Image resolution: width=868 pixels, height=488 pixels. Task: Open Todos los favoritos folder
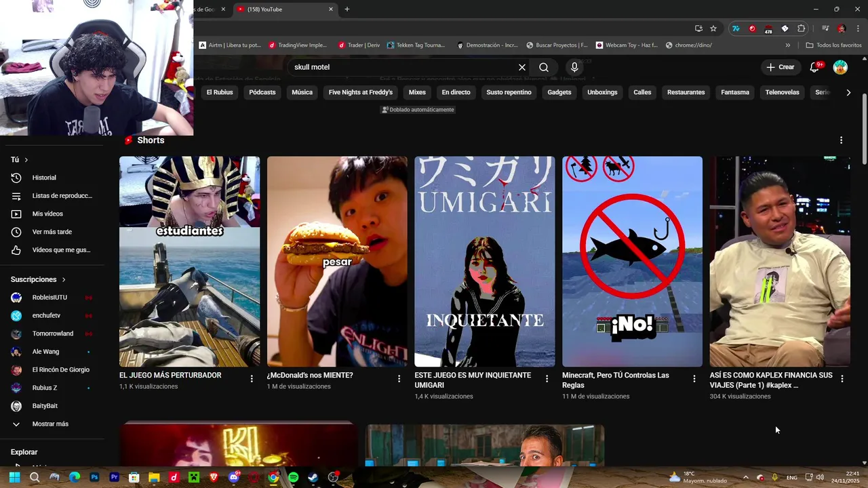click(x=833, y=45)
